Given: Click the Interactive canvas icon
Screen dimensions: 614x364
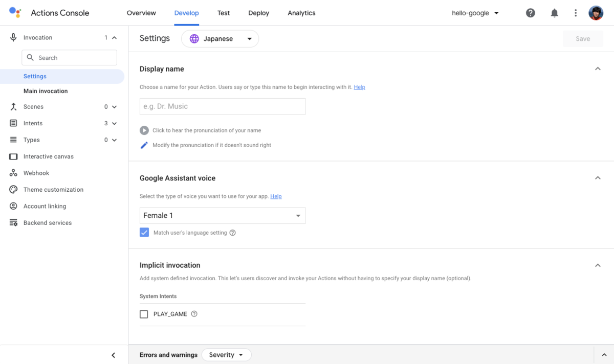Looking at the screenshot, I should [x=13, y=156].
